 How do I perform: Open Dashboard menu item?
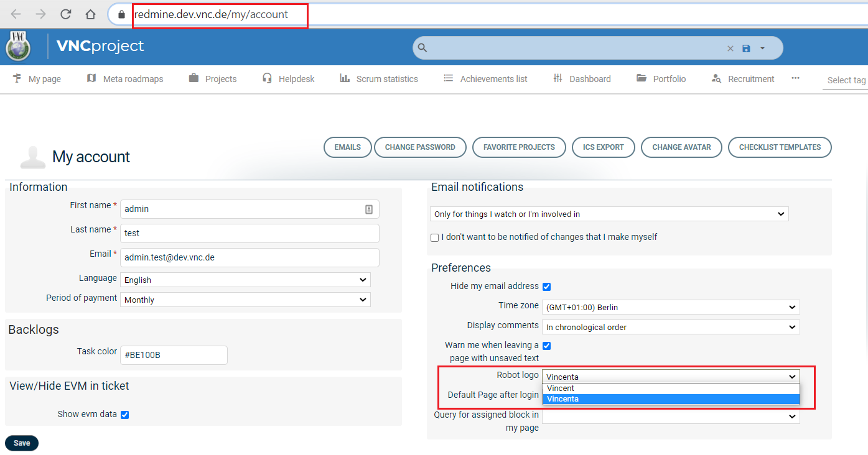[x=590, y=79]
